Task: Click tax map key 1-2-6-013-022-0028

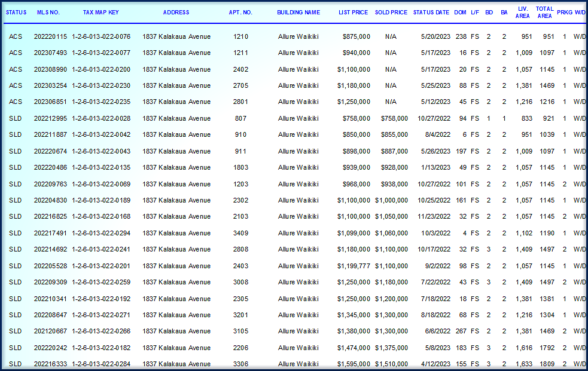Action: point(101,119)
